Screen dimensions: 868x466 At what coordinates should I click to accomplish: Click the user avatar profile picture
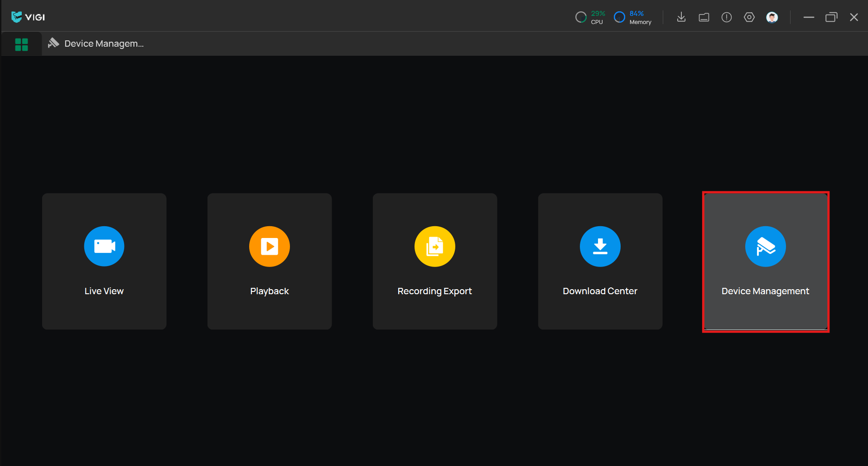(772, 17)
